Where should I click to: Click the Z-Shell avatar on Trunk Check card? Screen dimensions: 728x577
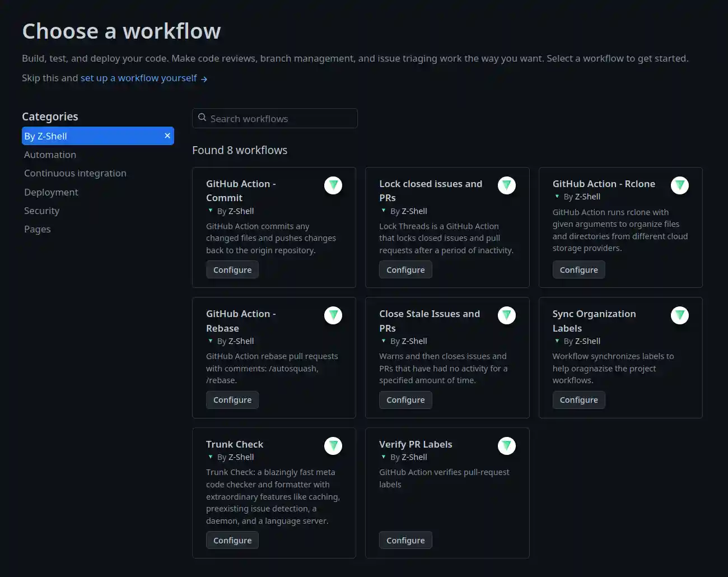click(333, 446)
